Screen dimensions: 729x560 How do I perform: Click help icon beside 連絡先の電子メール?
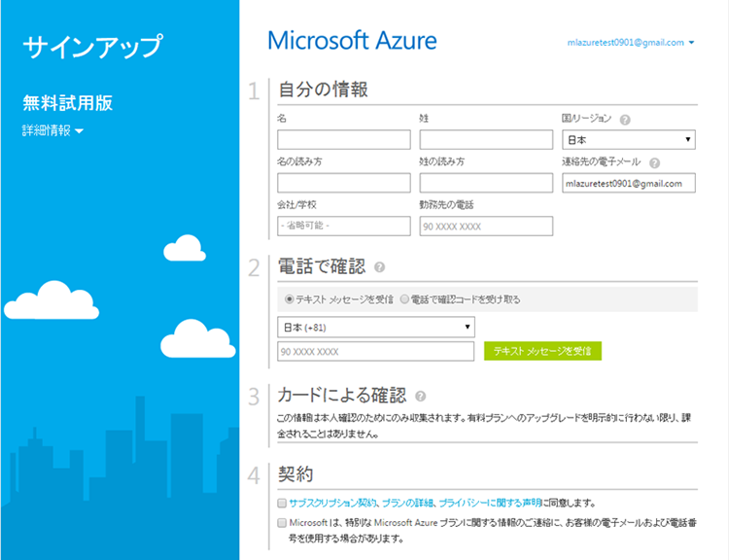(x=655, y=163)
